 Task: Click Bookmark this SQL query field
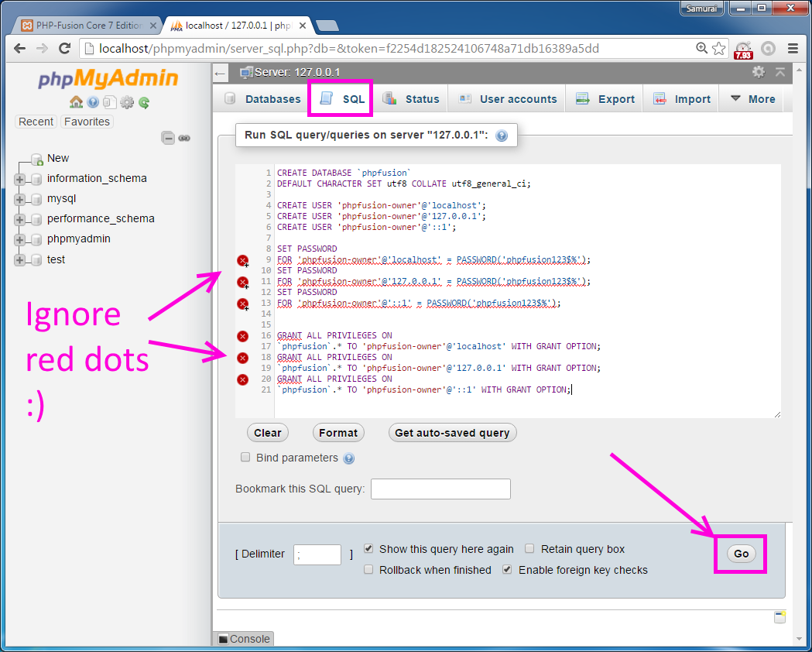(x=440, y=489)
